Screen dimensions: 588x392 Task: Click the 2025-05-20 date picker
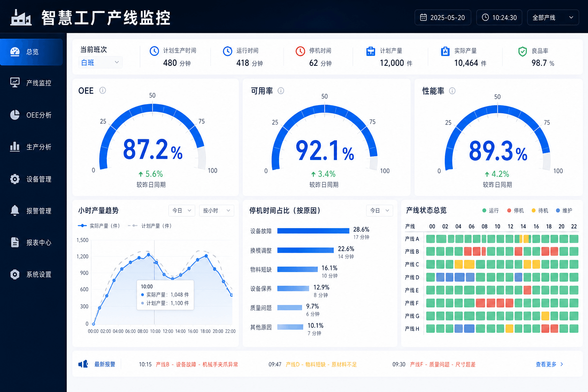(443, 17)
